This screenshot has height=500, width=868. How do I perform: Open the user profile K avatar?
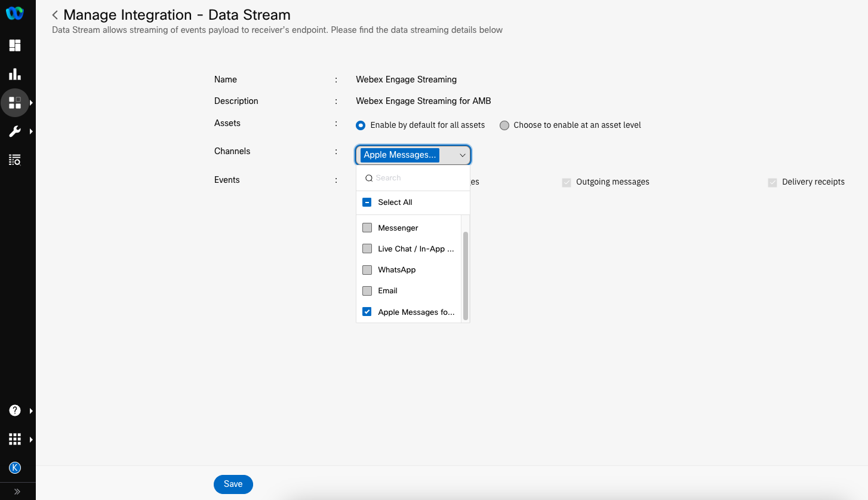tap(15, 468)
